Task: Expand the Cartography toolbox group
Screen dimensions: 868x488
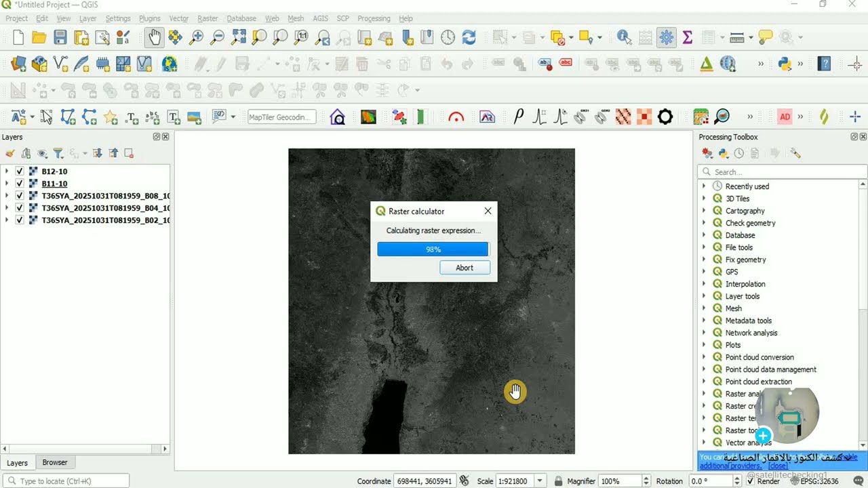Action: point(704,211)
